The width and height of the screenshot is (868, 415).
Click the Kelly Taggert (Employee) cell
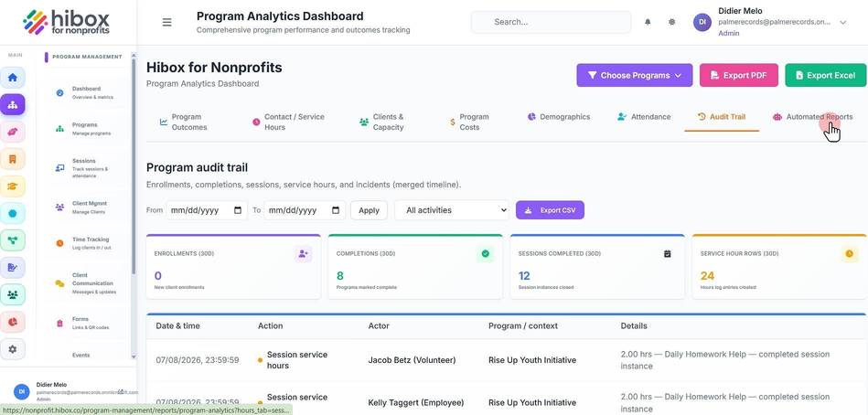416,403
